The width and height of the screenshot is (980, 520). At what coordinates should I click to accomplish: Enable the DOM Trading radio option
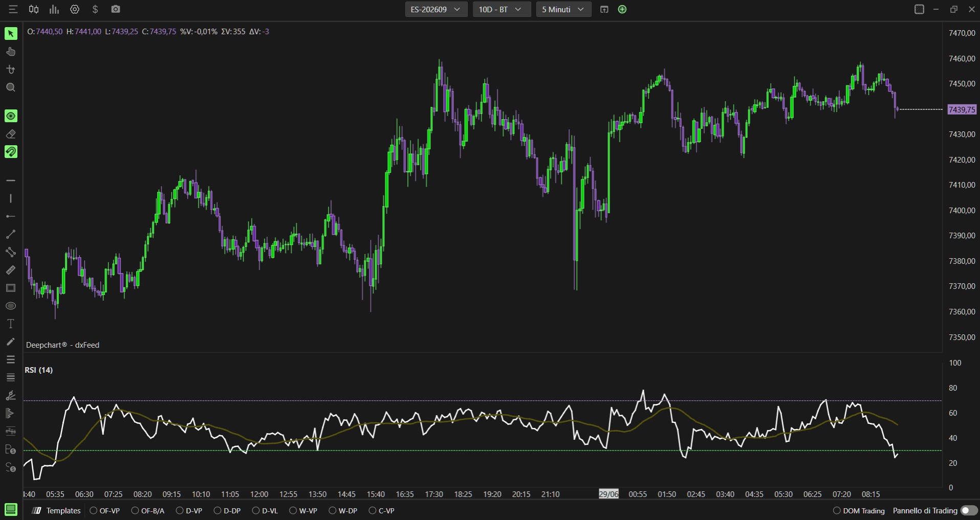(859, 510)
